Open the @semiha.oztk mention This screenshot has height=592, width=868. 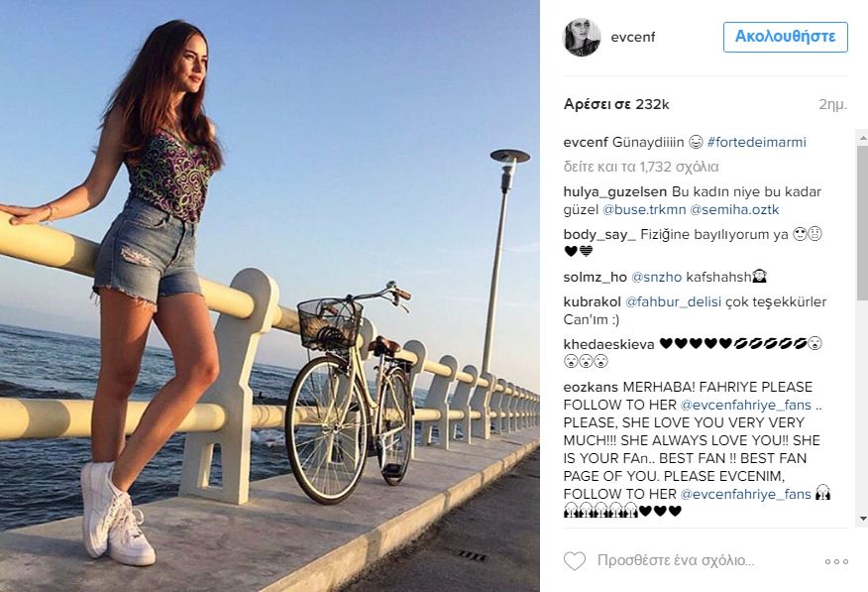click(734, 210)
